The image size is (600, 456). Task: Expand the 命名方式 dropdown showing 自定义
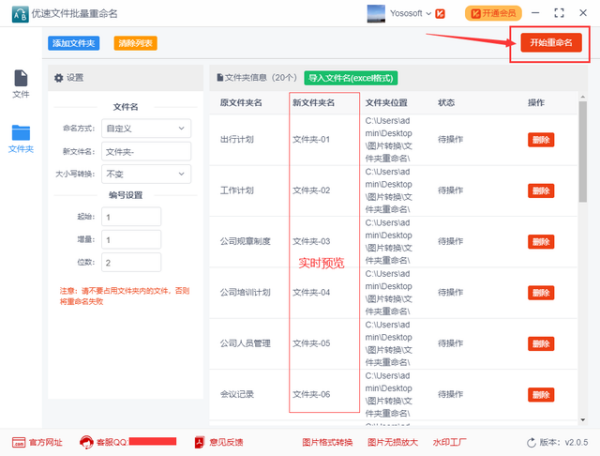[147, 128]
